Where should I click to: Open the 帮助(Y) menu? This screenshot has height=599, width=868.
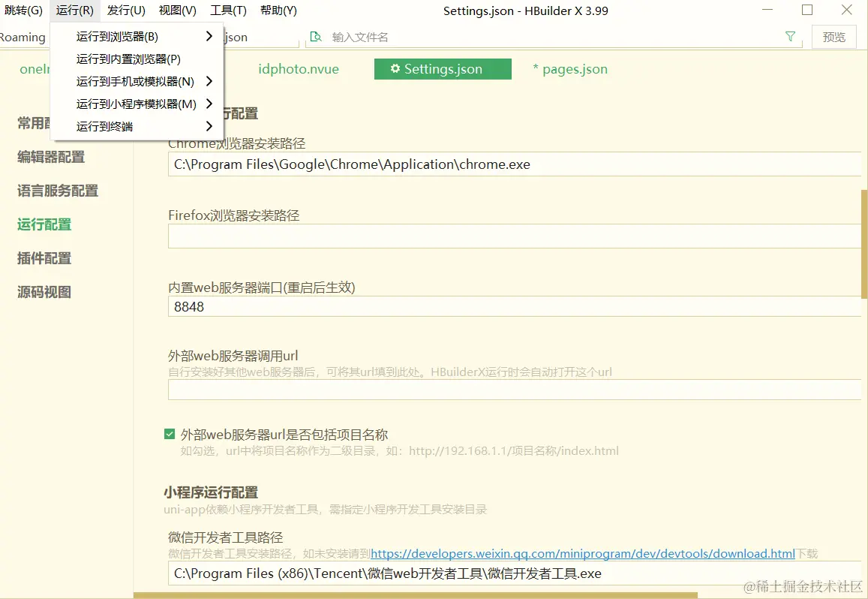pos(278,10)
